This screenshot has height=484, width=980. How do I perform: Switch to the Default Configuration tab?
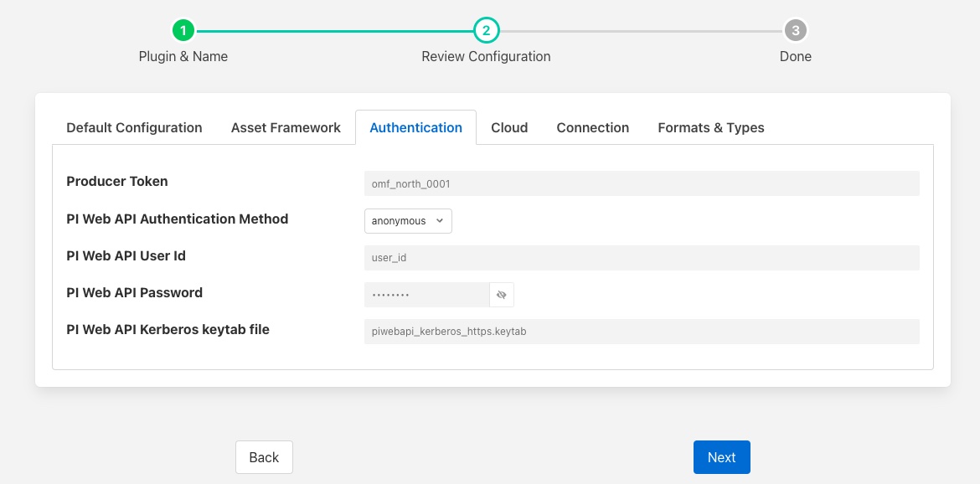point(134,128)
